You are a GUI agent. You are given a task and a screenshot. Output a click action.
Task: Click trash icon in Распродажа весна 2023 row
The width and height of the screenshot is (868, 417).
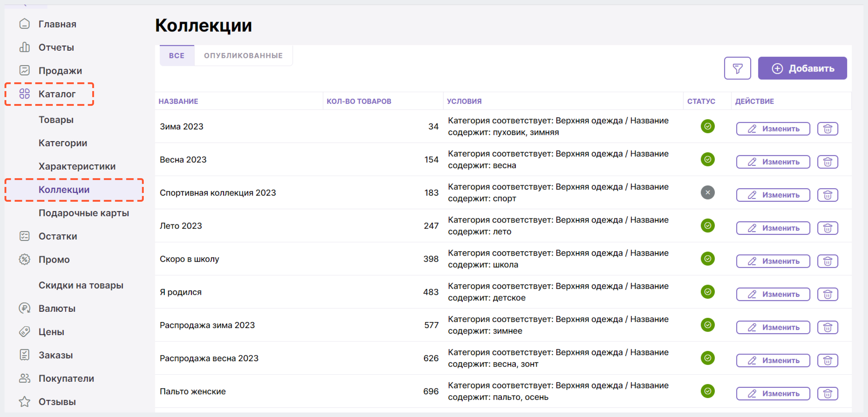(828, 360)
